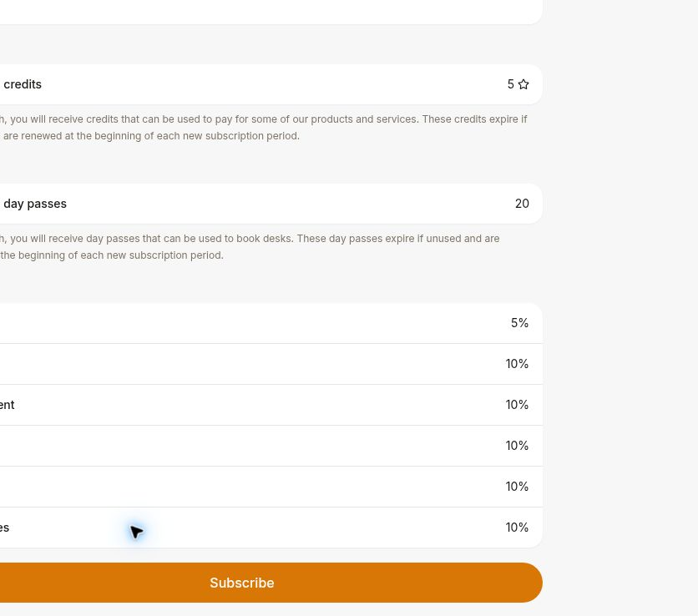
Task: Click the 10% value in the row ending "ent"
Action: point(517,405)
